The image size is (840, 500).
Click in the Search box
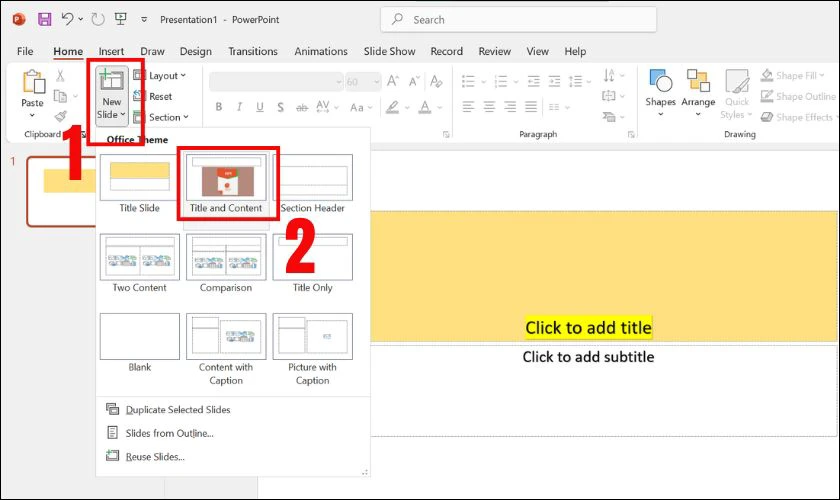(x=518, y=20)
